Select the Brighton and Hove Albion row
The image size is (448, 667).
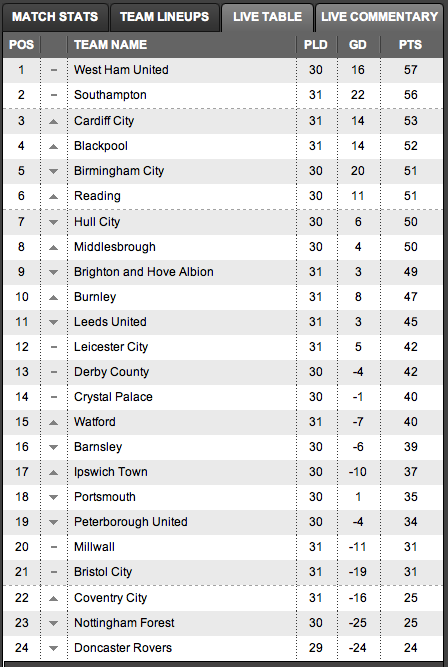click(x=223, y=272)
